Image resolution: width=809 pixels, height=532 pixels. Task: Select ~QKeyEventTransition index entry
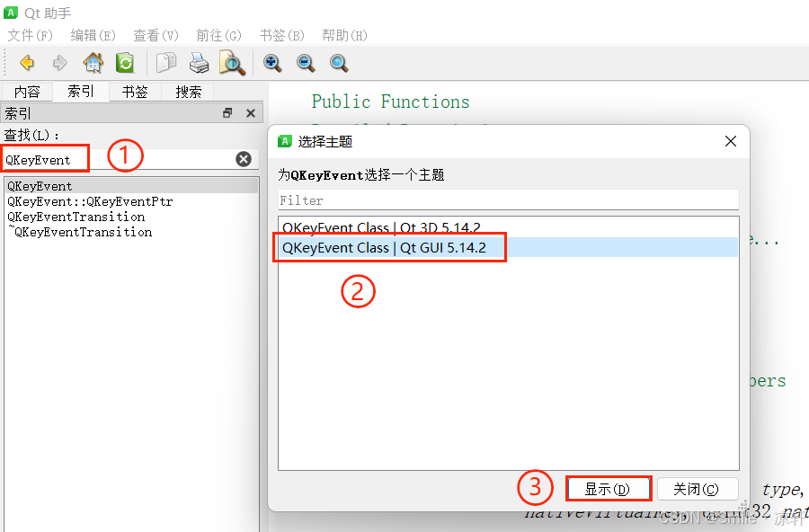click(131, 232)
